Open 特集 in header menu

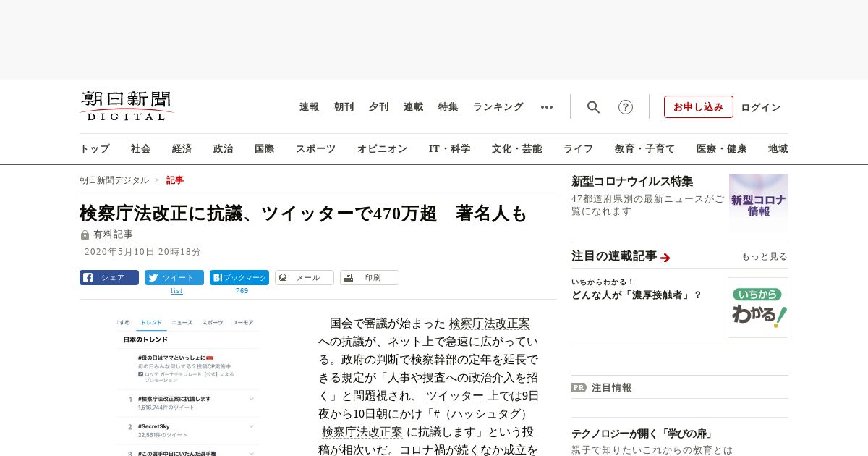(x=448, y=107)
